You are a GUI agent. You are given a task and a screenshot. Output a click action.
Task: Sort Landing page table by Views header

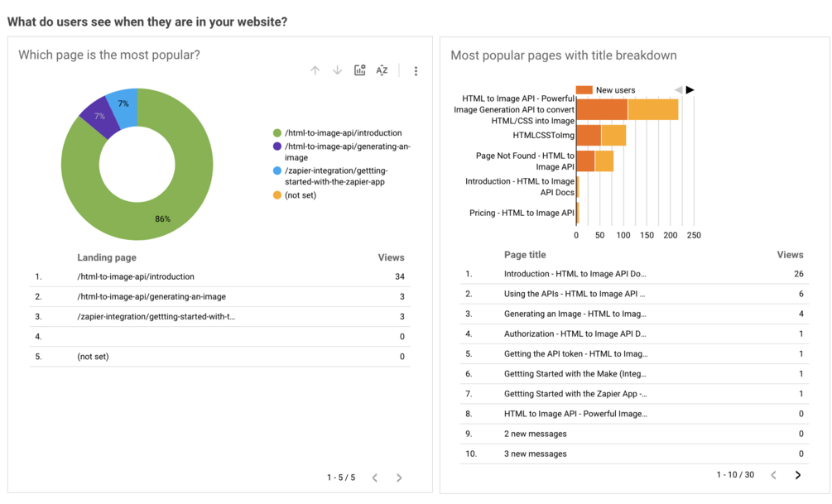pos(391,257)
